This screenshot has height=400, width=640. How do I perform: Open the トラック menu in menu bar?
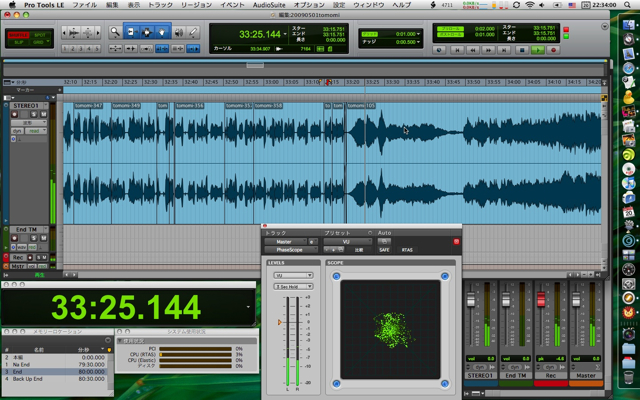pos(159,5)
